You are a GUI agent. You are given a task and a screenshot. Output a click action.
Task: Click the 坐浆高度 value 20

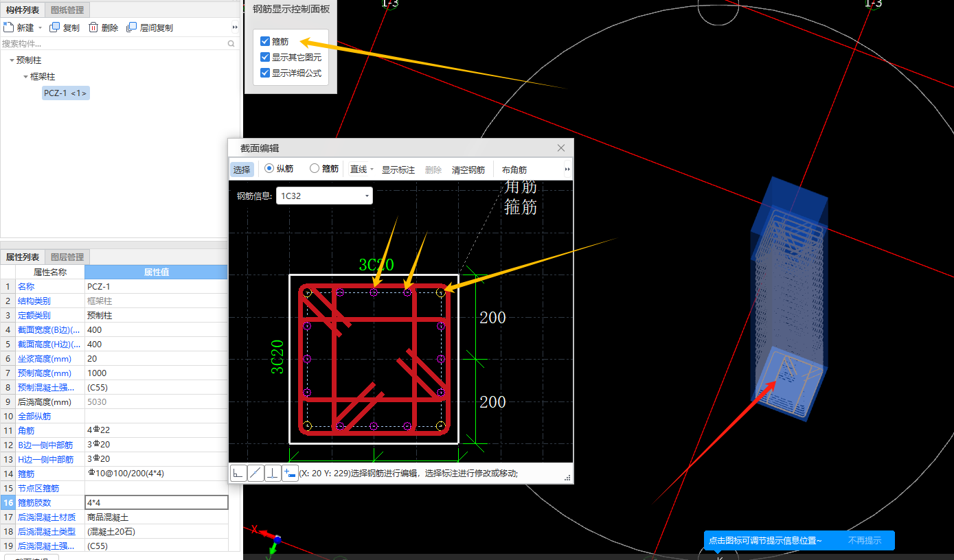pyautogui.click(x=156, y=358)
